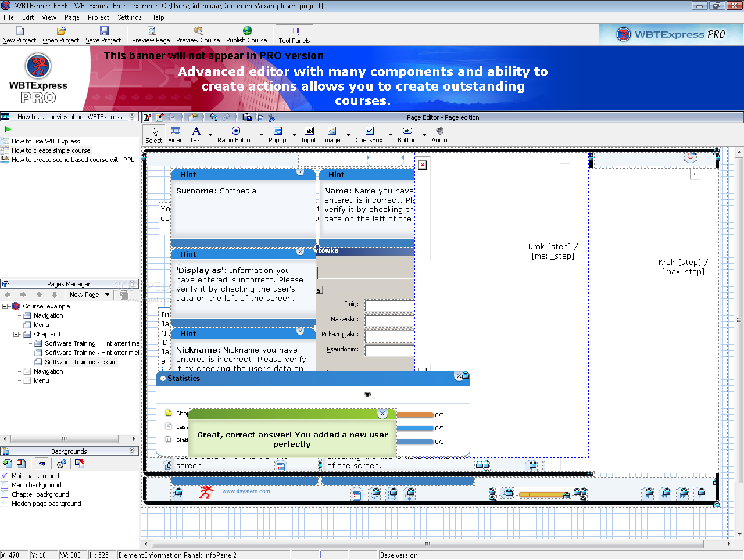744x560 pixels.
Task: Open the Button tool dropdown arrow
Action: coord(424,135)
